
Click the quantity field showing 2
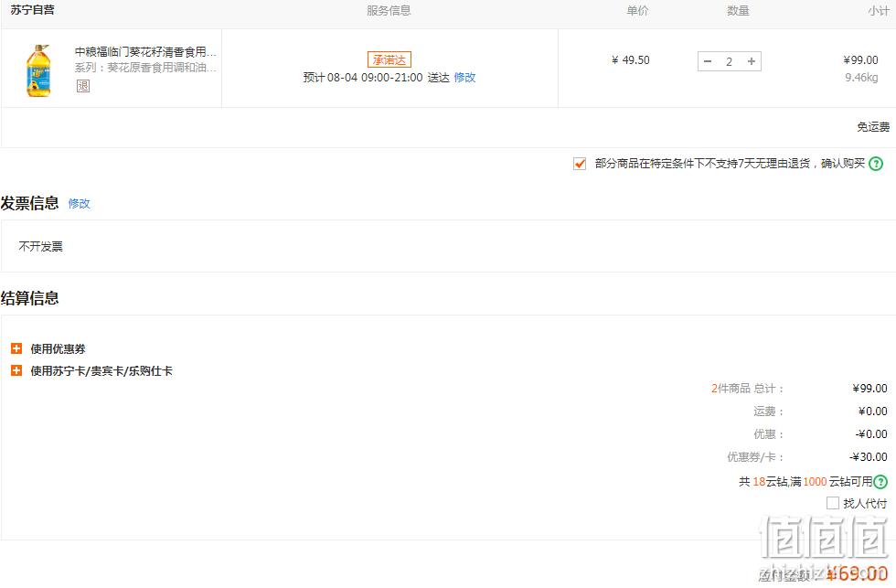pyautogui.click(x=730, y=61)
